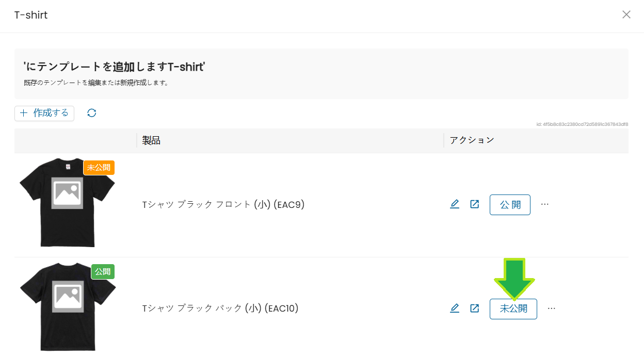Close the T-shirt dialog with X
644x357 pixels.
[626, 14]
